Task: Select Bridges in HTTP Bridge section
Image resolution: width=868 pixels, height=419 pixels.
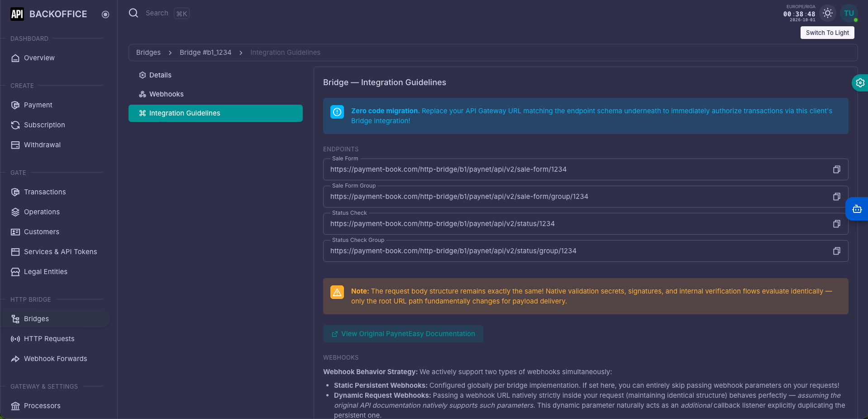Action: (x=55, y=319)
